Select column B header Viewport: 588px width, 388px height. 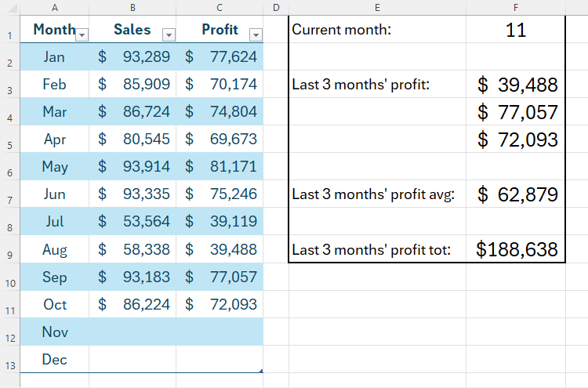[x=132, y=8]
